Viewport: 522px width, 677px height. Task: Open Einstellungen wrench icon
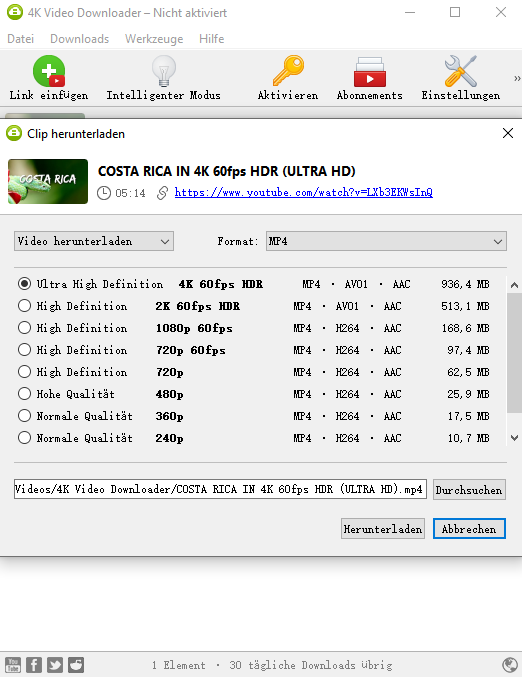tap(461, 71)
